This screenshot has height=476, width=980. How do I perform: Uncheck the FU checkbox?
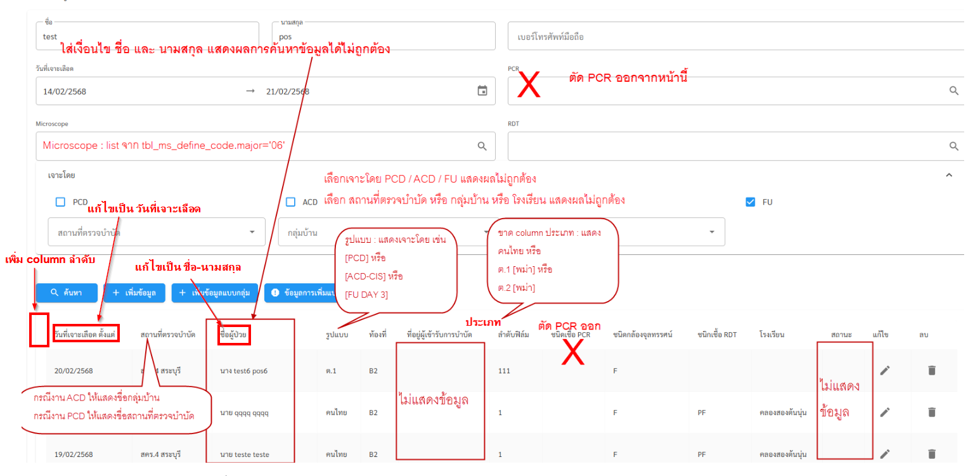(x=751, y=202)
